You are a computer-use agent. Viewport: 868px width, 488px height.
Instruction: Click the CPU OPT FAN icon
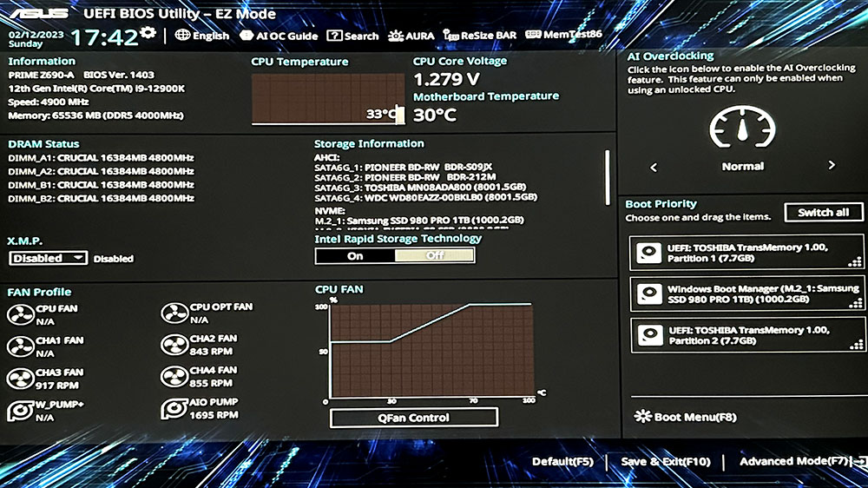point(174,313)
